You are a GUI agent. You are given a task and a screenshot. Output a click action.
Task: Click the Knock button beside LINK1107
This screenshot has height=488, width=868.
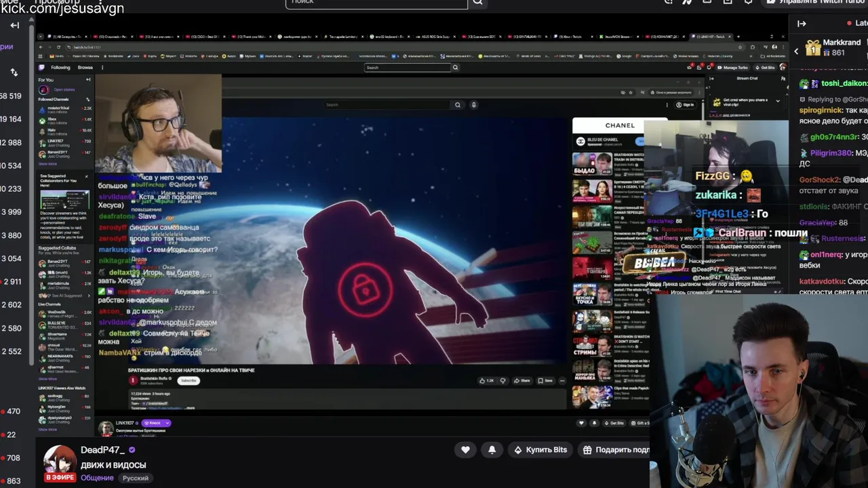point(156,423)
